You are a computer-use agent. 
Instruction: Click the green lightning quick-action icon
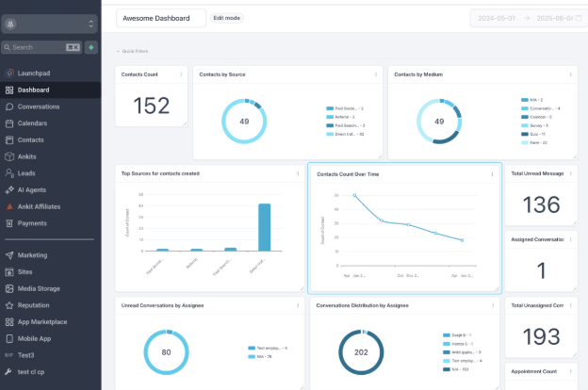[91, 47]
